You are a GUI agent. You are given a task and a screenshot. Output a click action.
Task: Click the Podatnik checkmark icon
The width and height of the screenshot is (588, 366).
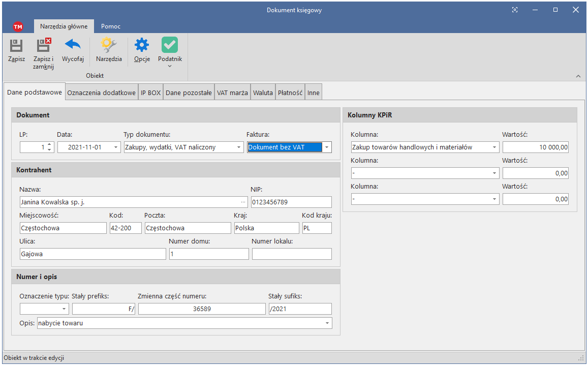pos(170,46)
